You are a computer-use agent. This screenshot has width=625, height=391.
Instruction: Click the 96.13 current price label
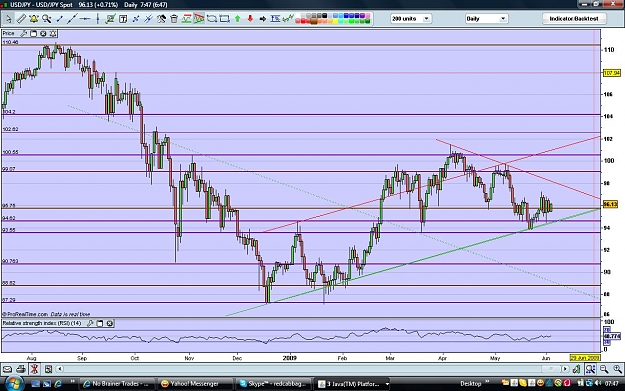click(x=610, y=204)
